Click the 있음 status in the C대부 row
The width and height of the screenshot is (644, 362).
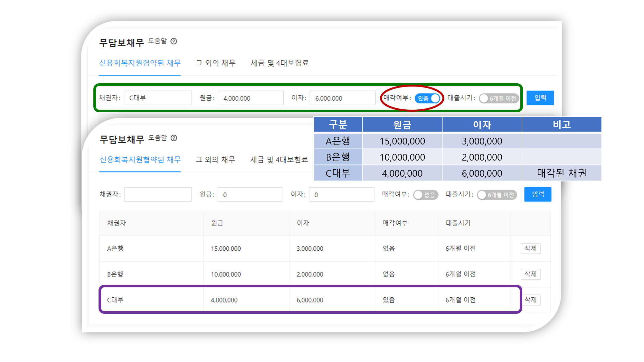point(389,300)
